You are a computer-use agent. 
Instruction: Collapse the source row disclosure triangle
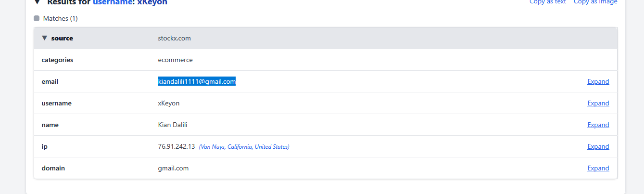pyautogui.click(x=45, y=38)
